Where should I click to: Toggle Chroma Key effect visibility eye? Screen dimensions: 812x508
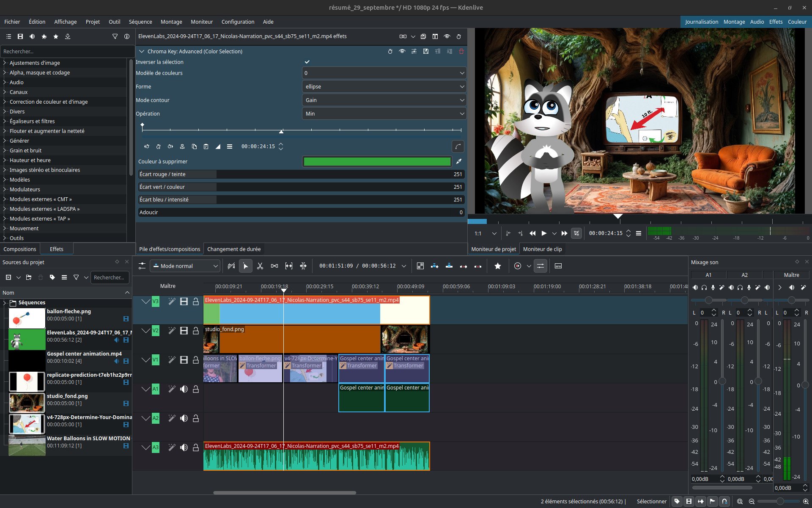point(402,51)
